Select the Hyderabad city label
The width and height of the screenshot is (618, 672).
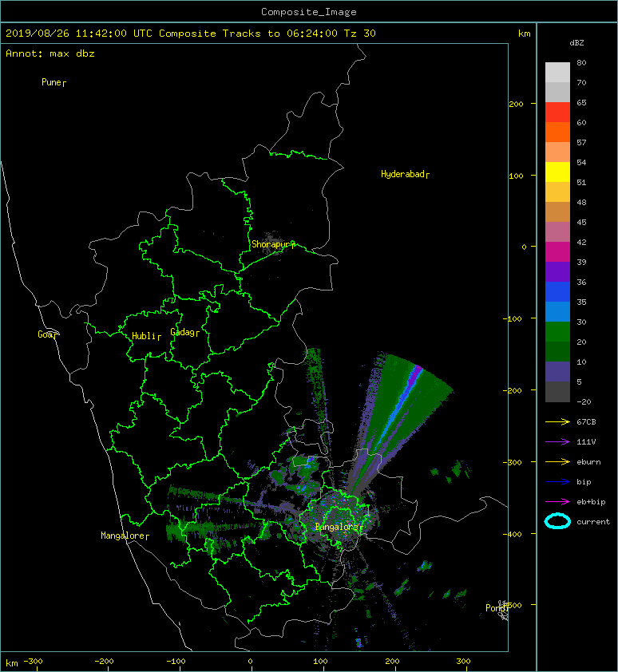[x=405, y=174]
